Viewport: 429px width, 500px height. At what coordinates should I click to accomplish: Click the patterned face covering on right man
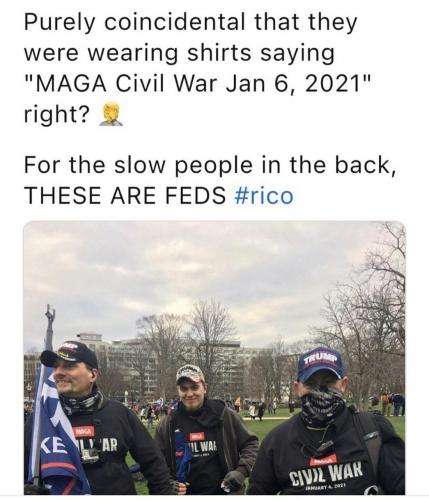pos(322,405)
